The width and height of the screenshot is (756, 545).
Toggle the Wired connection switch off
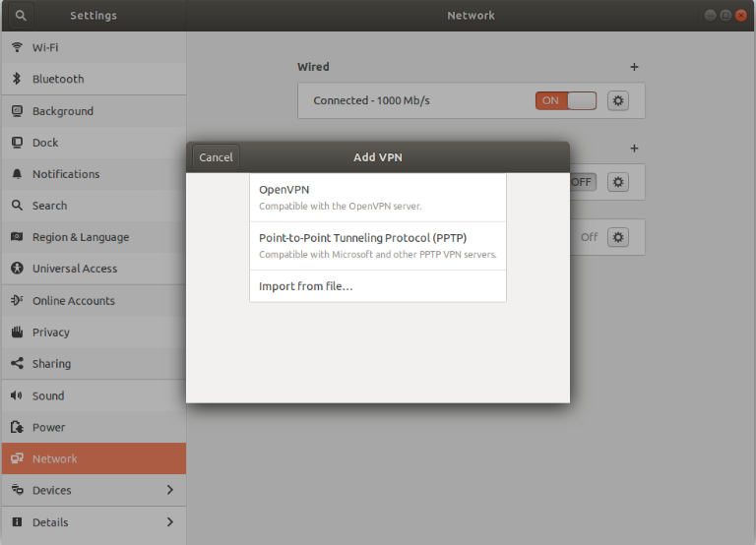(x=566, y=100)
